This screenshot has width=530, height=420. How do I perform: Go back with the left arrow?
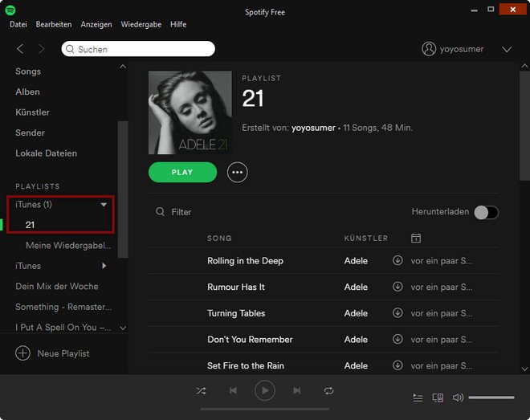tap(20, 49)
